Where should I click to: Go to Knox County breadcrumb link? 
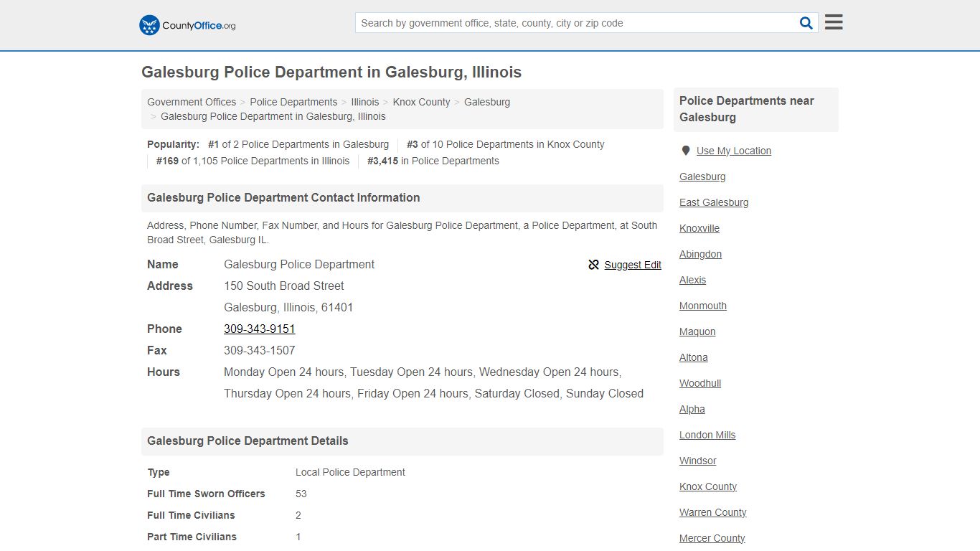click(421, 102)
